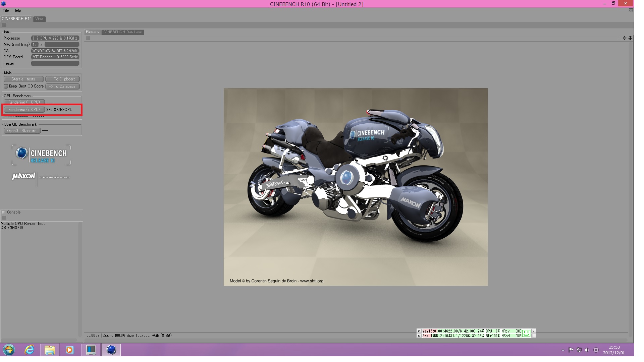
Task: Click the volume speaker tray icon
Action: pyautogui.click(x=587, y=350)
